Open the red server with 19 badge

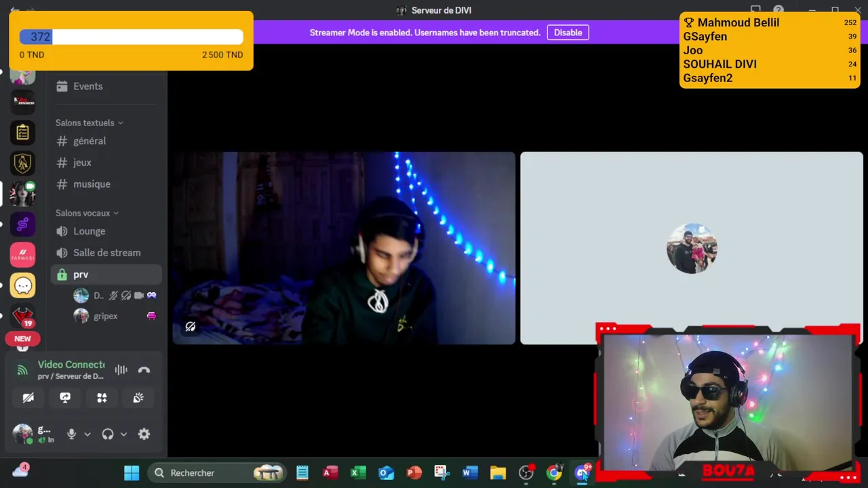(22, 316)
